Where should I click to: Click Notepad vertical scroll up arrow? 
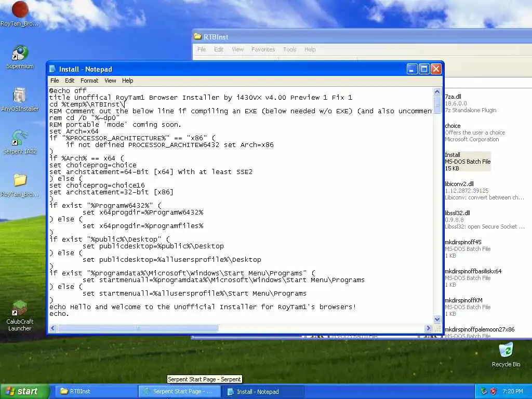point(437,91)
